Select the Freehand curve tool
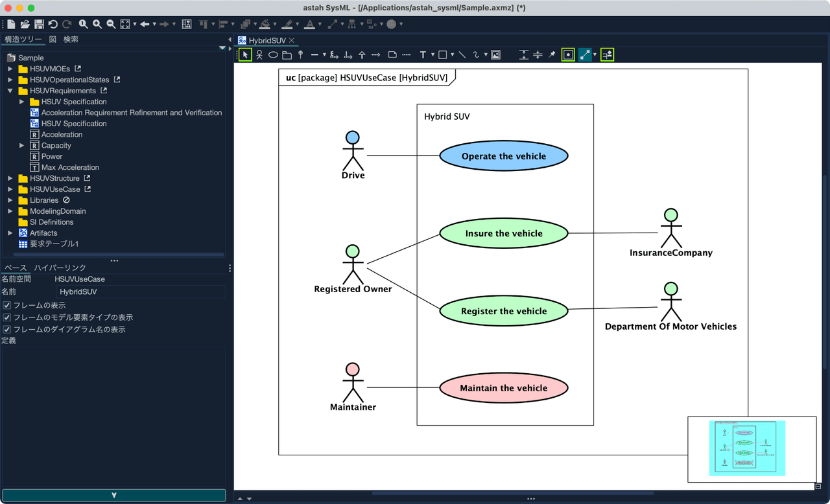This screenshot has width=830, height=504. coord(476,55)
